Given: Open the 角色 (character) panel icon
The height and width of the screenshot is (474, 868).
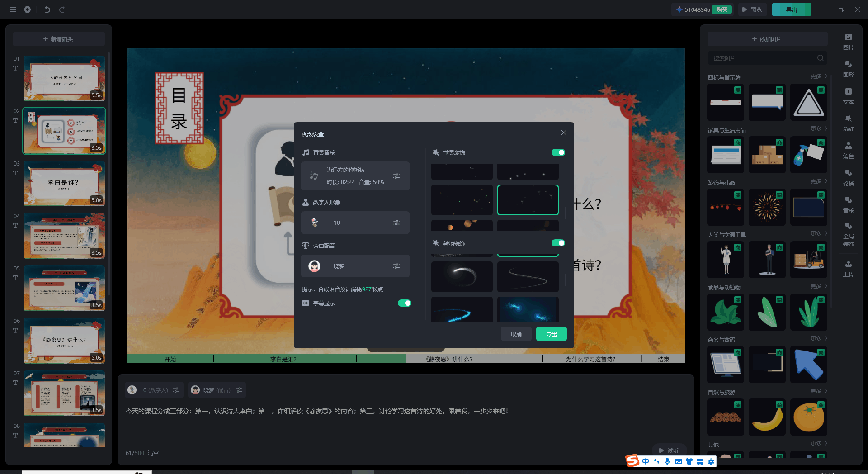Looking at the screenshot, I should coord(848,150).
